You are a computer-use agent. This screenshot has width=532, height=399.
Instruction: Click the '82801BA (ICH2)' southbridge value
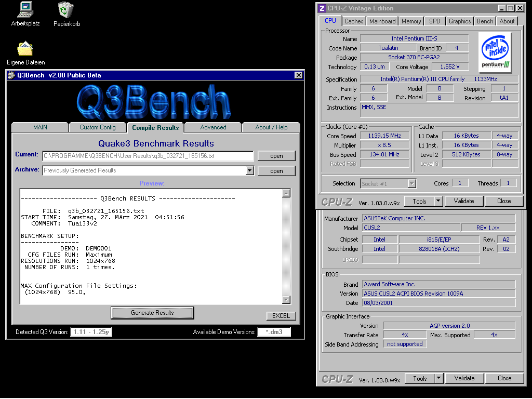pyautogui.click(x=439, y=249)
